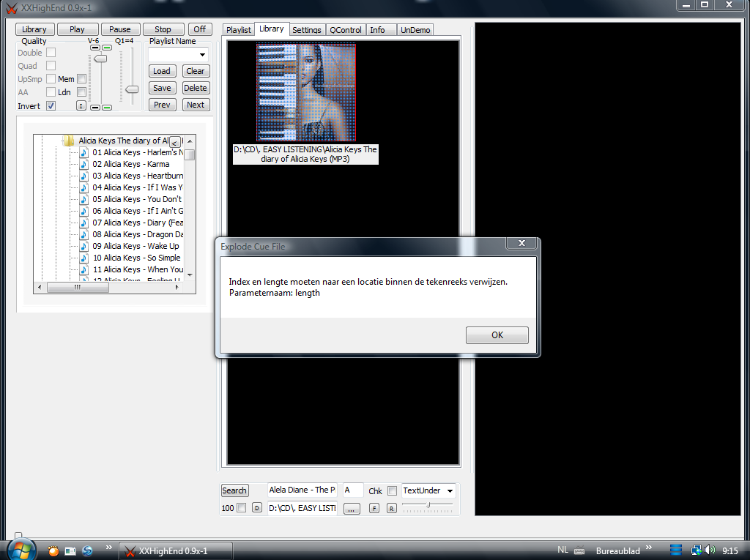Click the browse '...' button

tap(352, 509)
